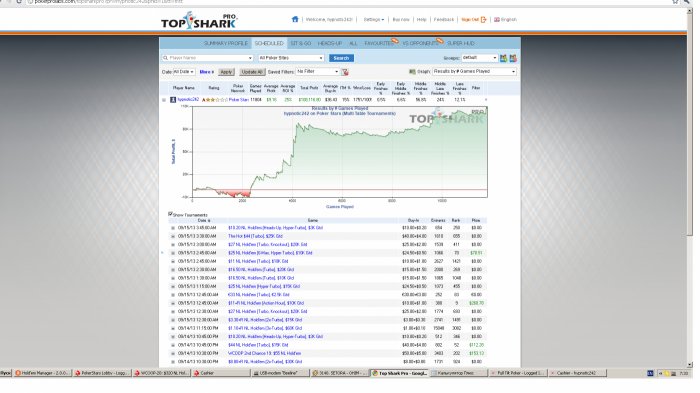This screenshot has height=393, width=700.
Task: Go to the home page icon
Action: click(x=295, y=19)
